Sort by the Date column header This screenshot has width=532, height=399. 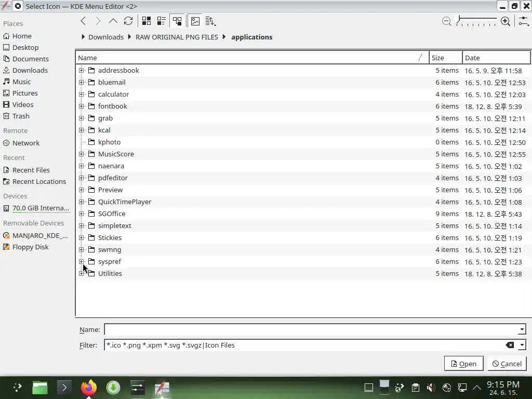496,58
